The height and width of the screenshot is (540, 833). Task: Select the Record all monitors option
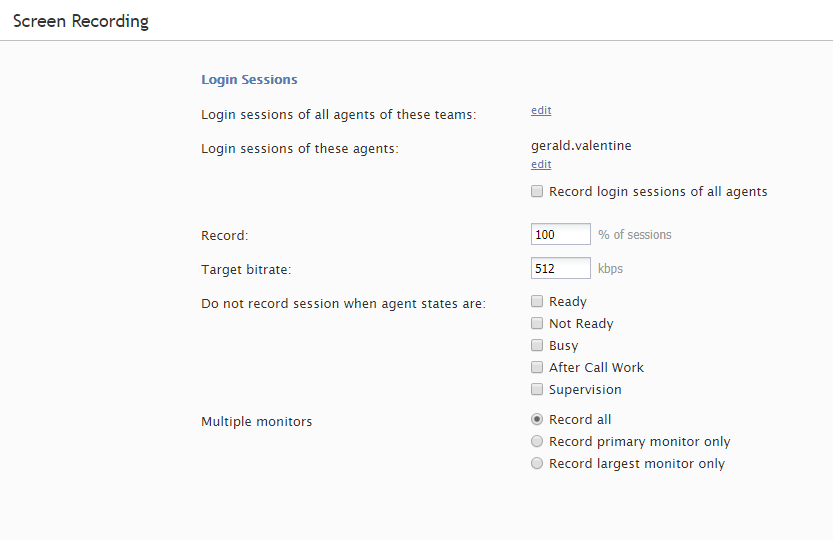click(537, 419)
